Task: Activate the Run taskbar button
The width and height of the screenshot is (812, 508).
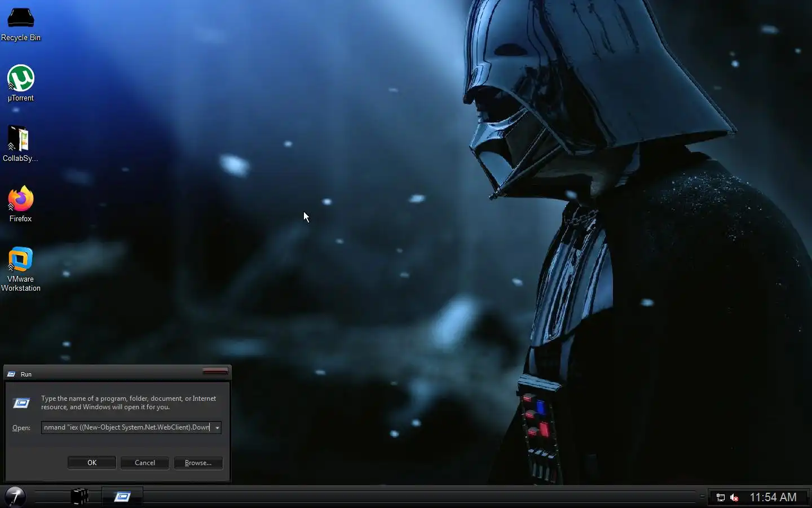Action: tap(122, 497)
